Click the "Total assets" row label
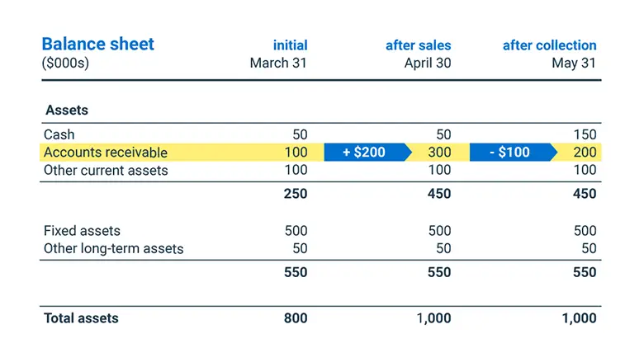This screenshot has width=644, height=362. 81,318
